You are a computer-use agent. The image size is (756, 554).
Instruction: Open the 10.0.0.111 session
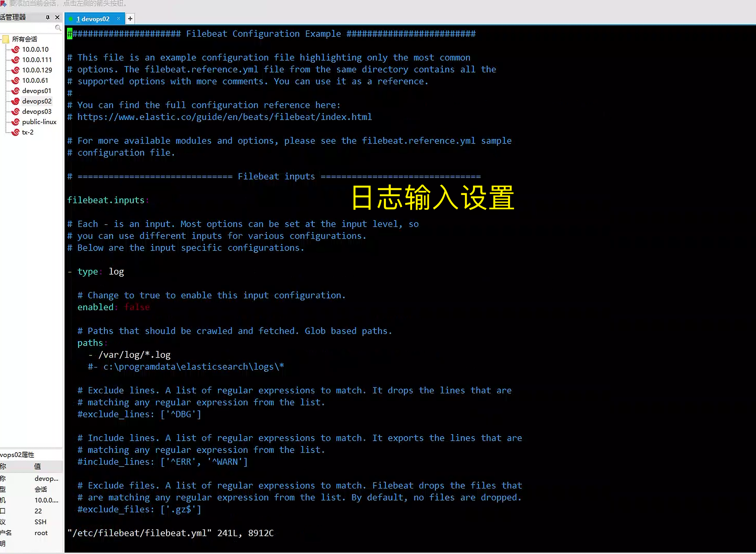click(37, 59)
